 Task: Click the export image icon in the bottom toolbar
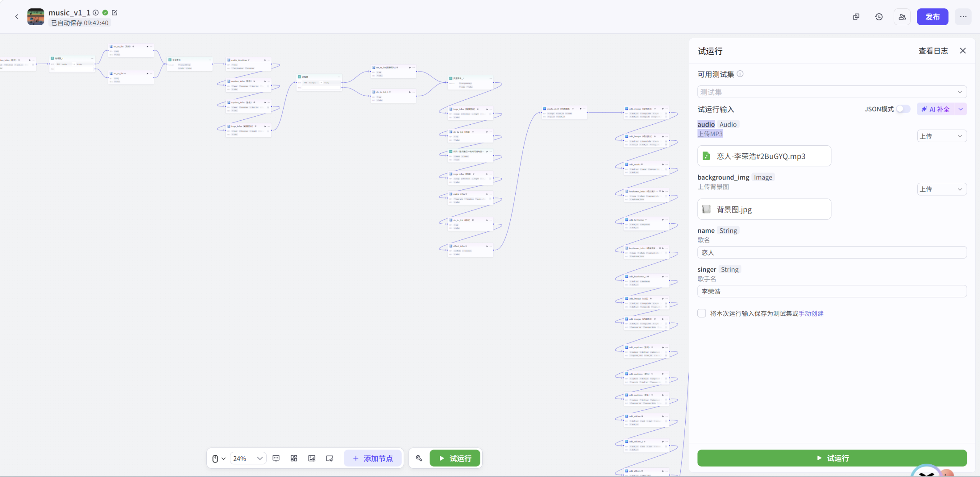(312, 458)
